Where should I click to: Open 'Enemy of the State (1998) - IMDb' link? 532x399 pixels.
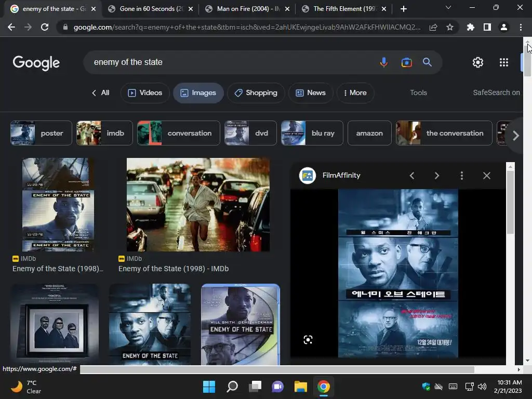174,269
